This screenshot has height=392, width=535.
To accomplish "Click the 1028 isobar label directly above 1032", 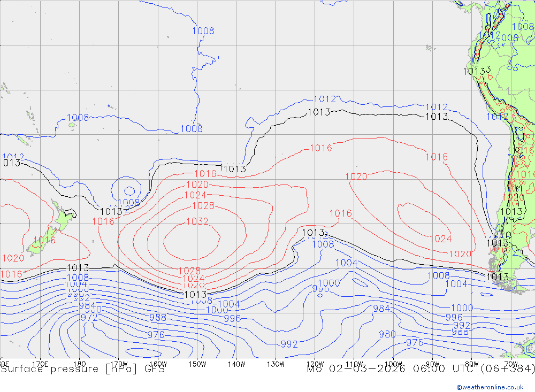I will coord(203,206).
